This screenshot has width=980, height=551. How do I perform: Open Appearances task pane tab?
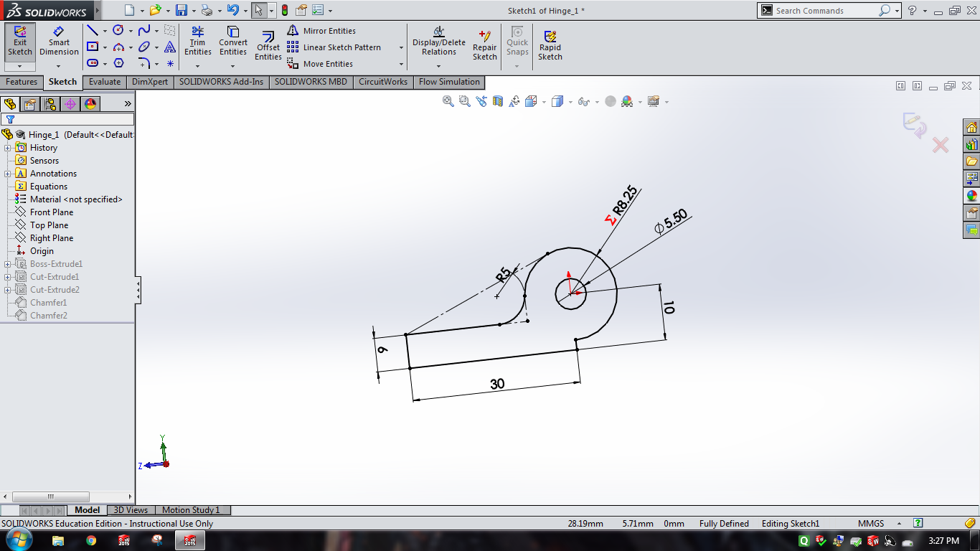972,196
